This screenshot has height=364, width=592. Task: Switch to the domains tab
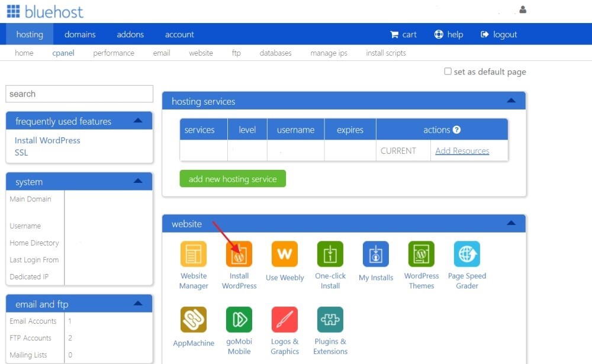[80, 34]
